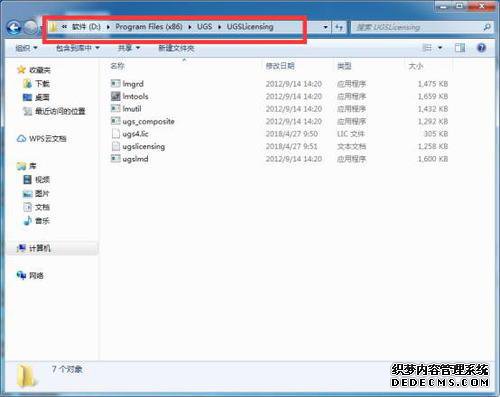Click the 软件 (D:) breadcrumb

coord(86,27)
